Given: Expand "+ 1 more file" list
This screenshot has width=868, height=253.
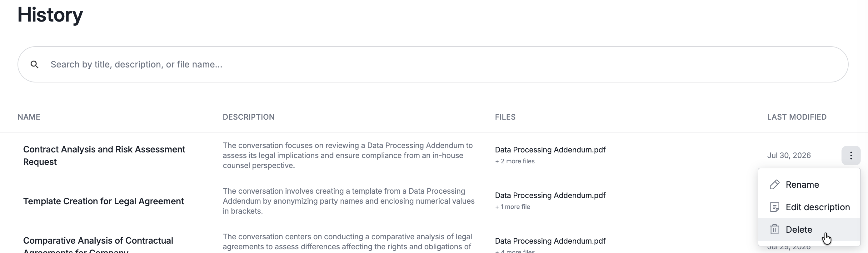Looking at the screenshot, I should (512, 207).
